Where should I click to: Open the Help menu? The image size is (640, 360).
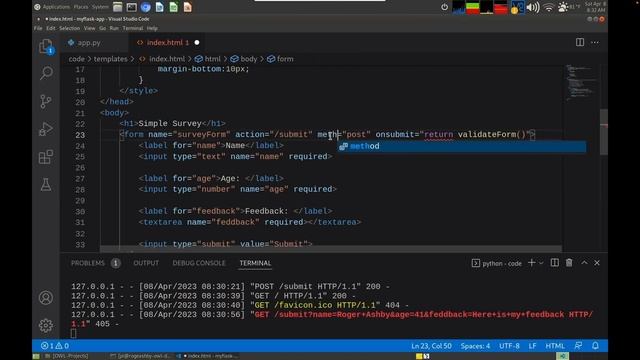(x=152, y=28)
